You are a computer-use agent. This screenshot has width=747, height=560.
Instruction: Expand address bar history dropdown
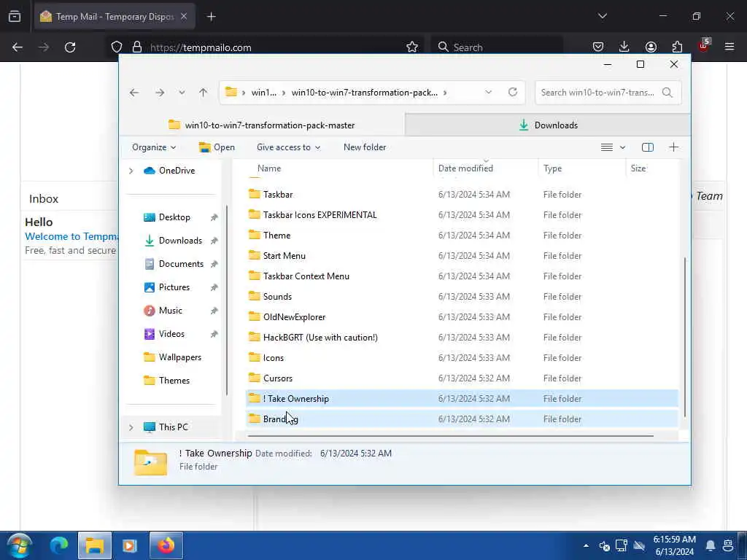pyautogui.click(x=488, y=93)
